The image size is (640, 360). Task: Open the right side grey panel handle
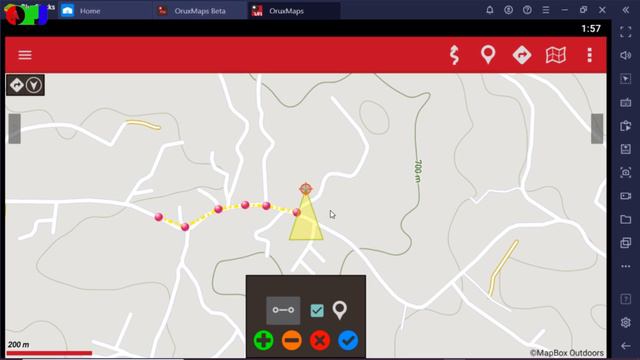(597, 129)
